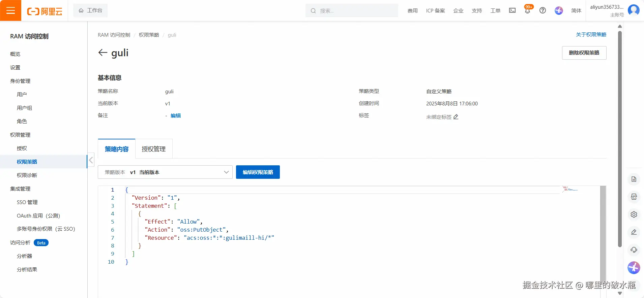Open the help question mark icon

coord(543,10)
